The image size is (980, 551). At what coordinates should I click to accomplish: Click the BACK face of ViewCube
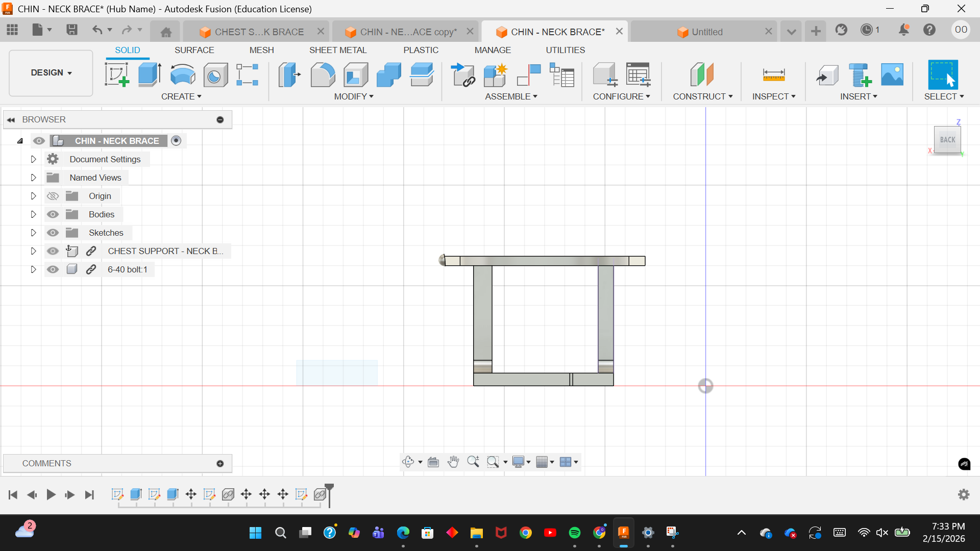point(947,140)
